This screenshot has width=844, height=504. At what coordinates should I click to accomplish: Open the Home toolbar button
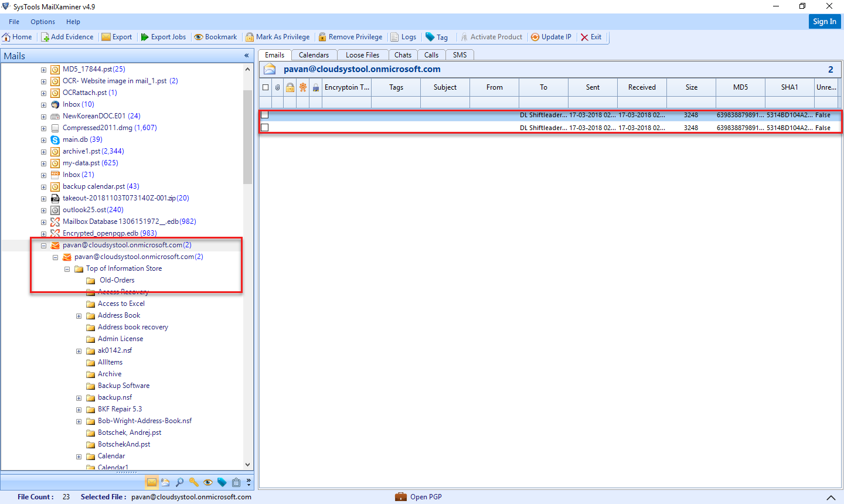17,37
